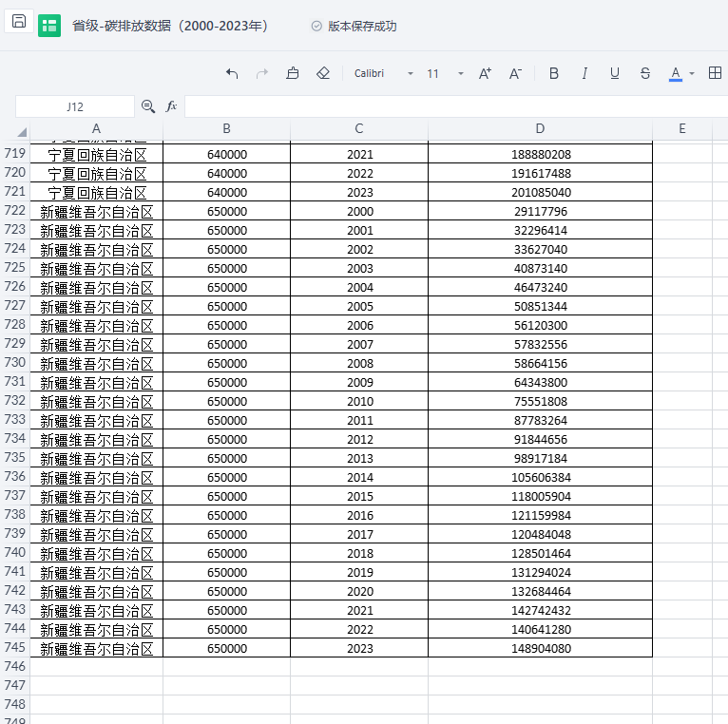The width and height of the screenshot is (728, 724).
Task: Click cell with value 29117796
Action: pos(541,211)
